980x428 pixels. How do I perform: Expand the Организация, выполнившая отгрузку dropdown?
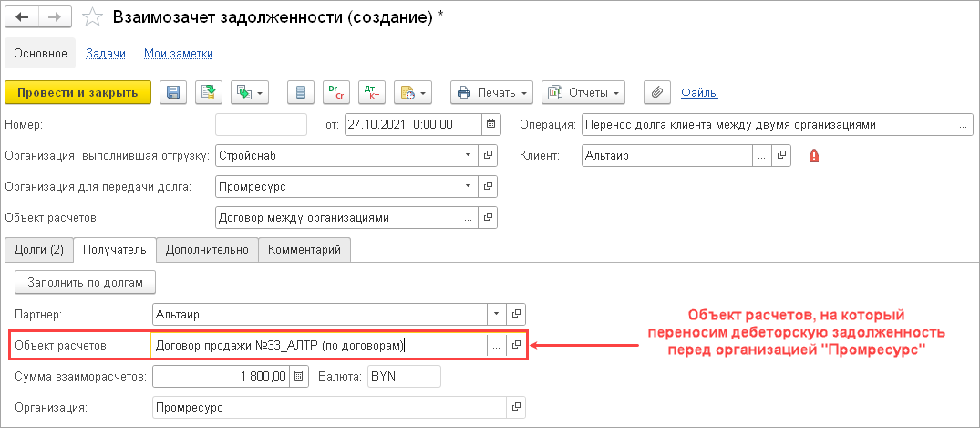[469, 156]
